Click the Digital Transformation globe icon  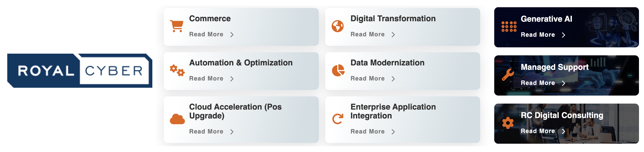(338, 26)
